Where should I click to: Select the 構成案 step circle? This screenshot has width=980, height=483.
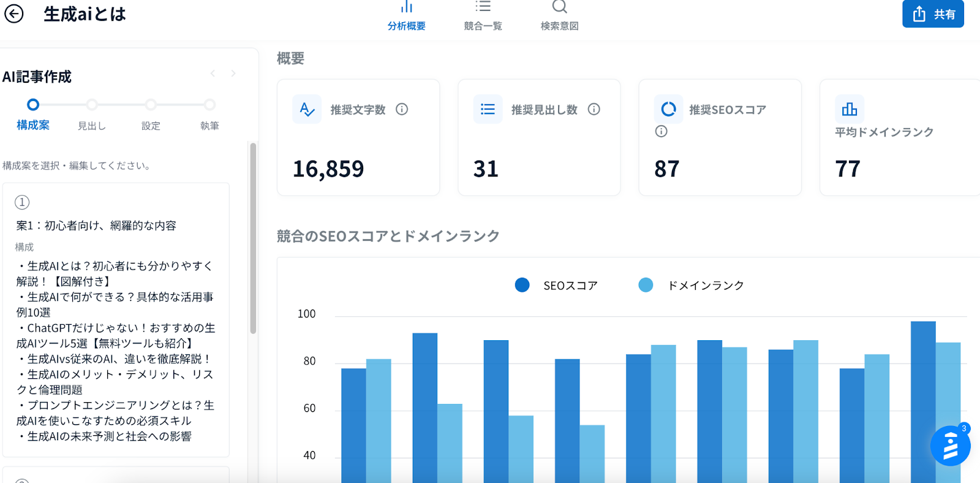(33, 105)
